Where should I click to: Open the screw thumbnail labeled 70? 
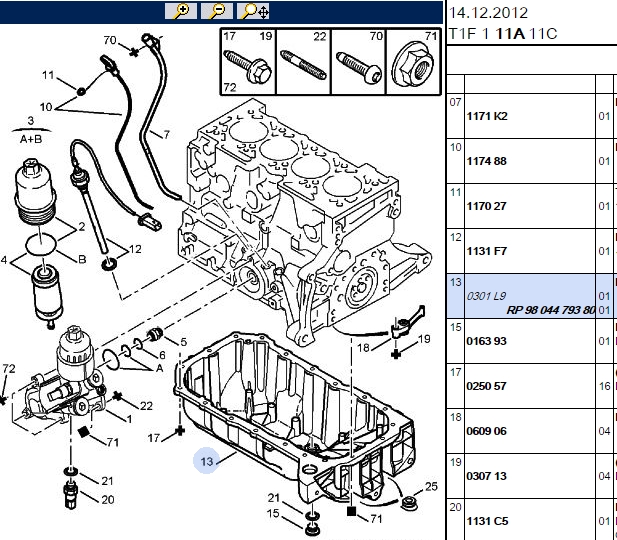[x=358, y=62]
